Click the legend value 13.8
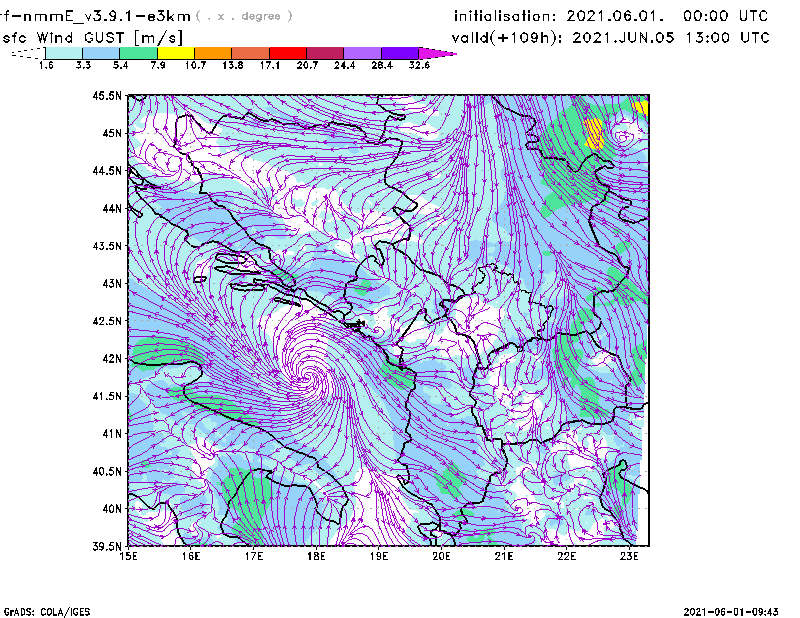This screenshot has height=618, width=800. coord(233,65)
